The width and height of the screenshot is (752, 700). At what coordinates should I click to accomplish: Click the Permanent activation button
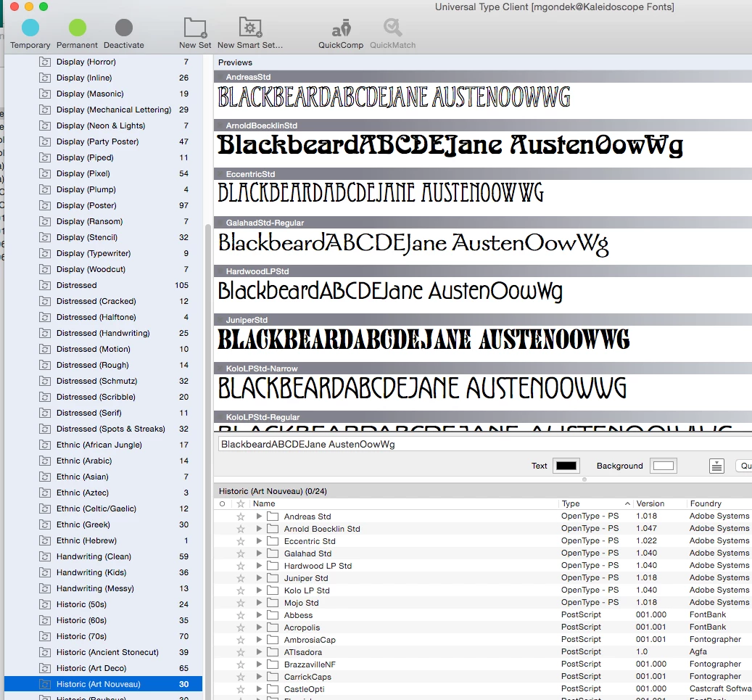pyautogui.click(x=77, y=34)
